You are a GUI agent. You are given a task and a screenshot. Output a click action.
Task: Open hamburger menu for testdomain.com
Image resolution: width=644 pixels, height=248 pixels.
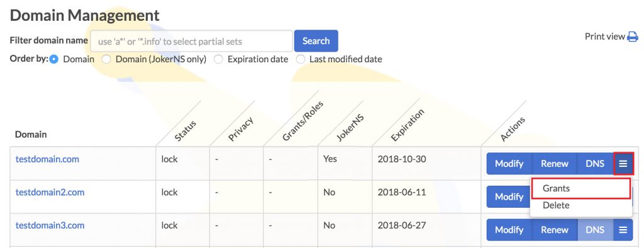623,164
